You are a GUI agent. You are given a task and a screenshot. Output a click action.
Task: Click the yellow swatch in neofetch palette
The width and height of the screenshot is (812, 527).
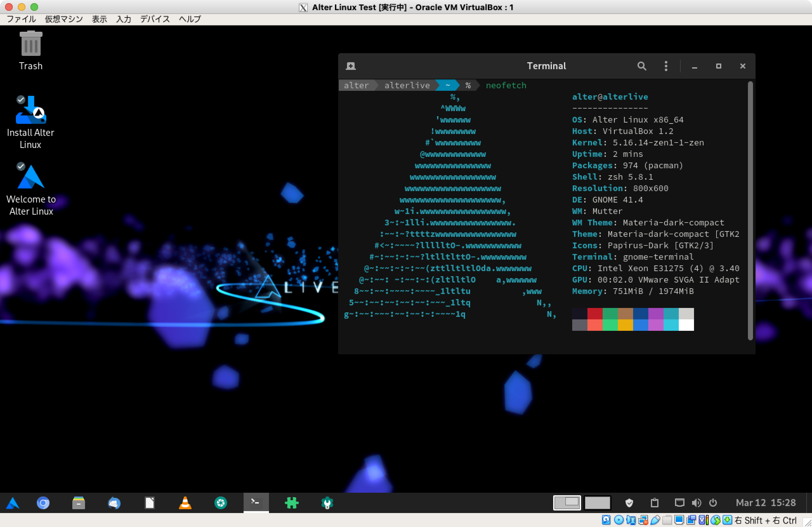[x=625, y=325]
